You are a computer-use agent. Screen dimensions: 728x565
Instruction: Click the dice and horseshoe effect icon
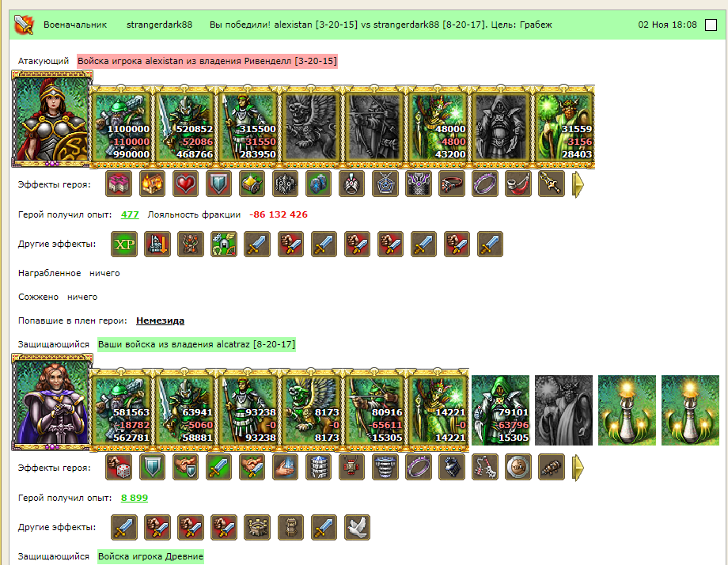click(224, 244)
